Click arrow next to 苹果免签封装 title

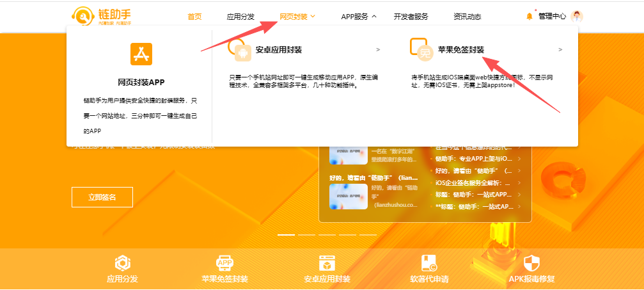tap(560, 49)
